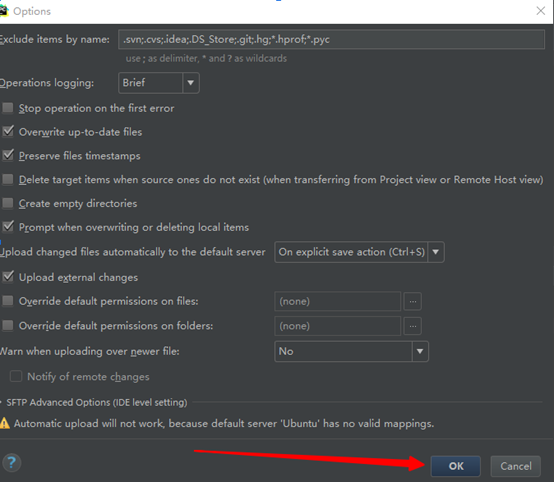
Task: Click the help question mark icon
Action: (x=12, y=463)
